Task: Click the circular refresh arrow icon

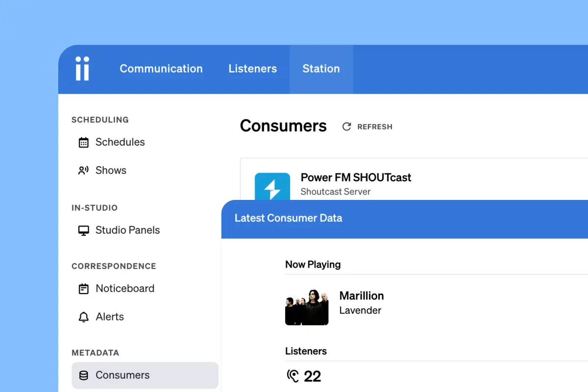Action: [347, 126]
